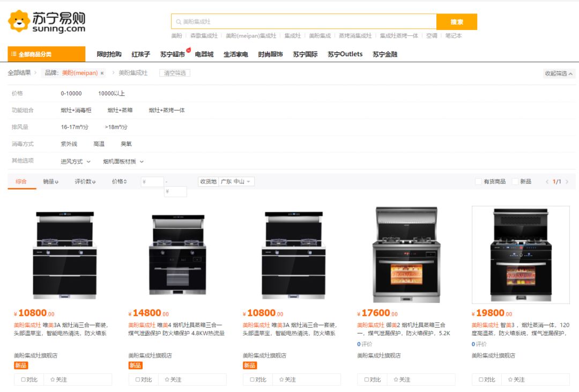Image resolution: width=579 pixels, height=392 pixels.
Task: Click the 清空筛选 button
Action: click(175, 73)
